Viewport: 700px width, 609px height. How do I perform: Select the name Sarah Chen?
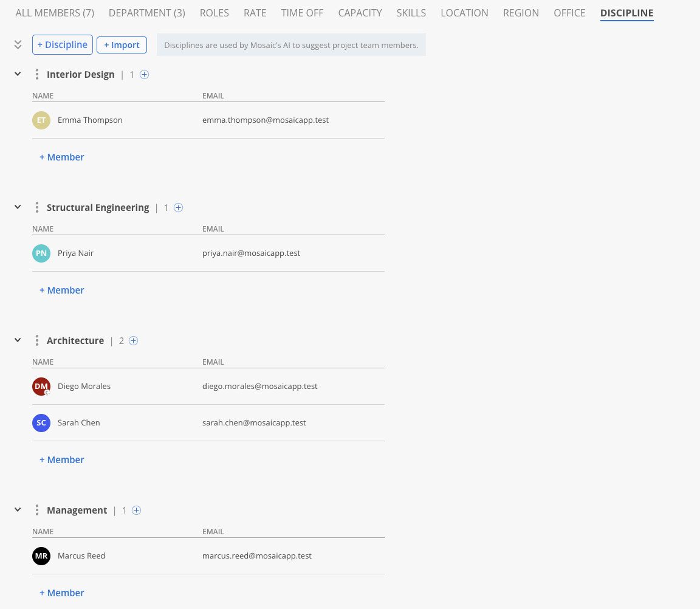[78, 423]
